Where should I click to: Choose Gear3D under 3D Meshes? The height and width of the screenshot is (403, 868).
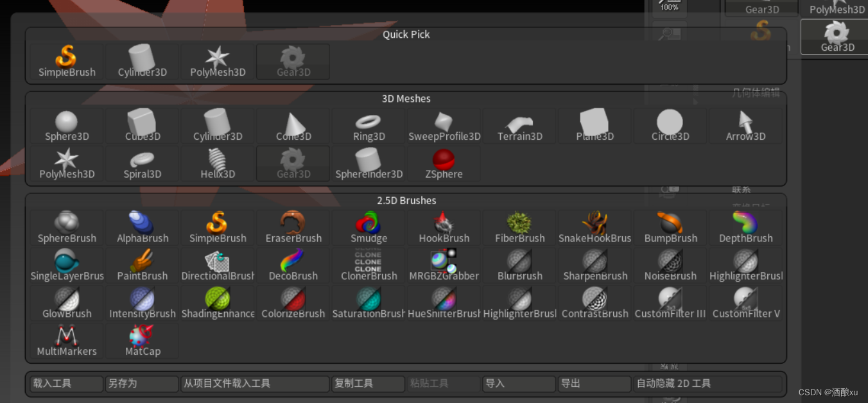(x=293, y=164)
